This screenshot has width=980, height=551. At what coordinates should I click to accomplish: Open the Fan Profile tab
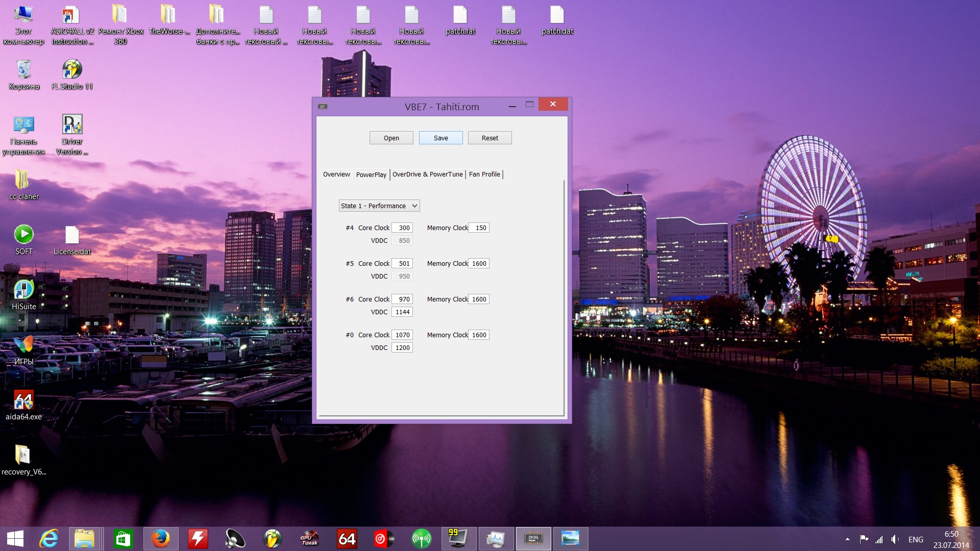click(x=484, y=174)
